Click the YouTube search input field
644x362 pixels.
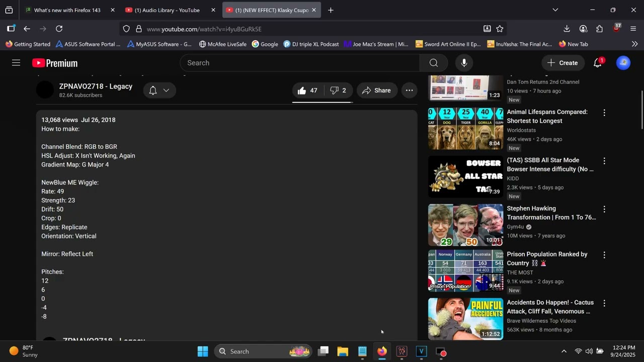(x=300, y=63)
